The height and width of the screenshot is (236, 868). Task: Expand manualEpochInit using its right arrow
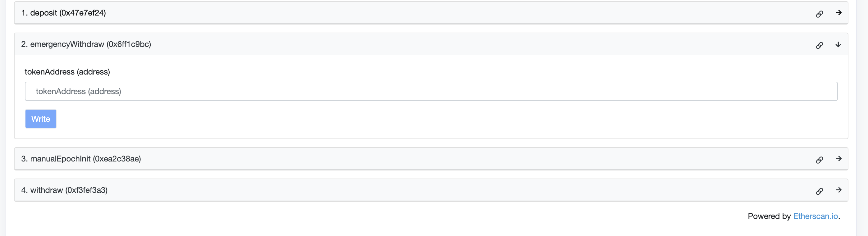(839, 159)
